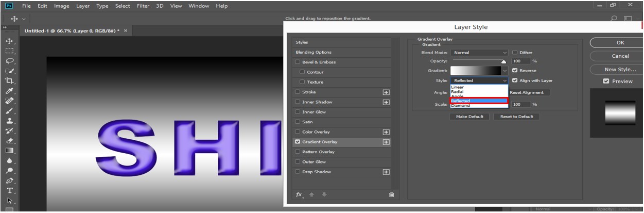Select the Pen tool

(x=9, y=181)
